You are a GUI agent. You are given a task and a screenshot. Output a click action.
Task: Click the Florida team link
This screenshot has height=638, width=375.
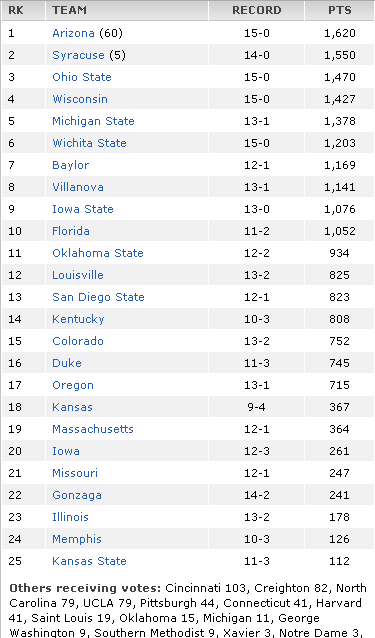[x=71, y=231]
